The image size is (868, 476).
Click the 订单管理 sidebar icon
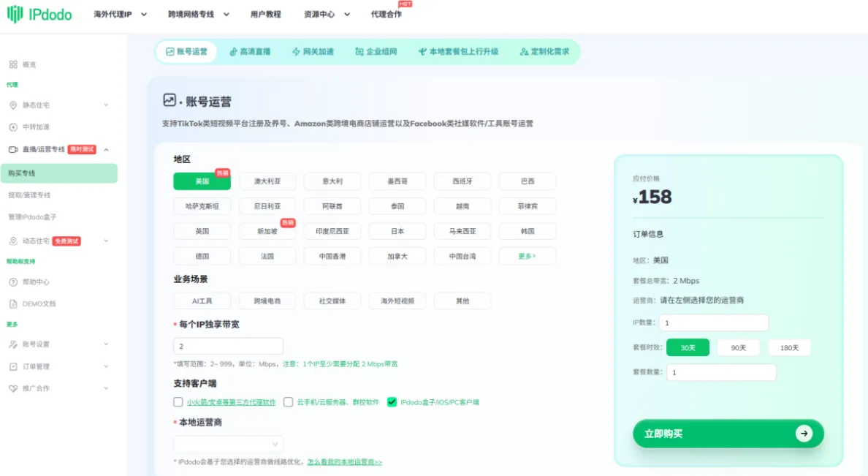(x=13, y=366)
